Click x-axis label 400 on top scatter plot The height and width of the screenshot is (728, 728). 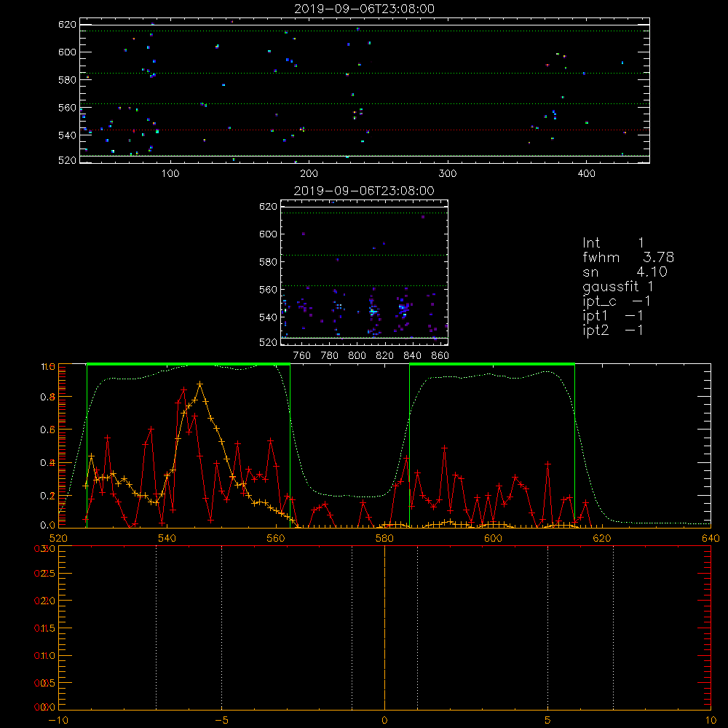[586, 174]
